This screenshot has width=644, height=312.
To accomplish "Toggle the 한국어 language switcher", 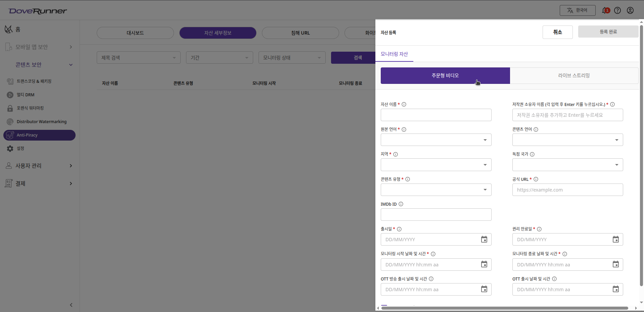I will point(578,10).
